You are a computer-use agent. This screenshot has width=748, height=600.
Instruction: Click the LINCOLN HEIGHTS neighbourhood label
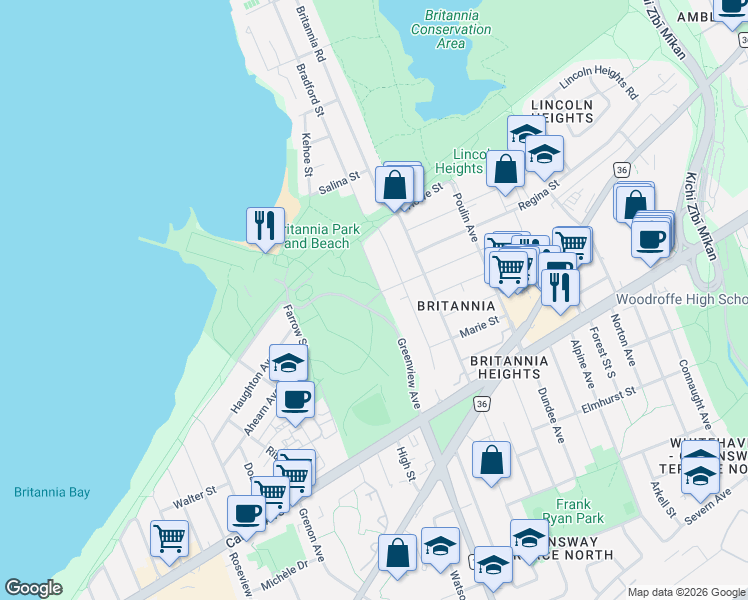562,111
